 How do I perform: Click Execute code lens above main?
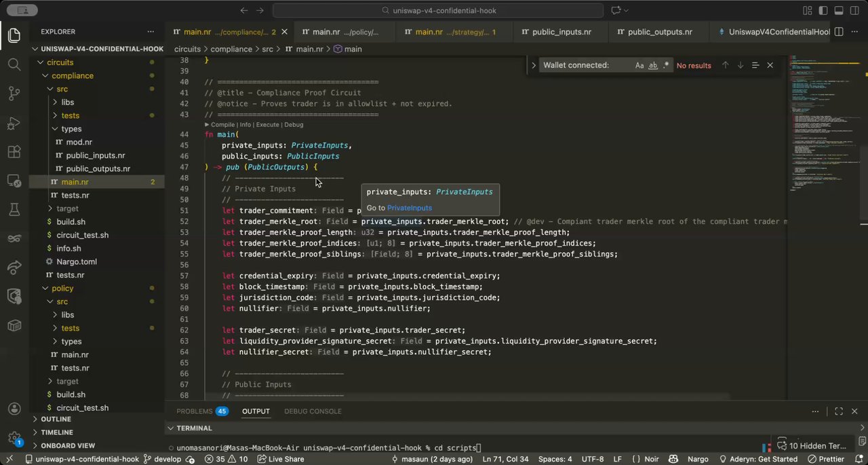267,125
